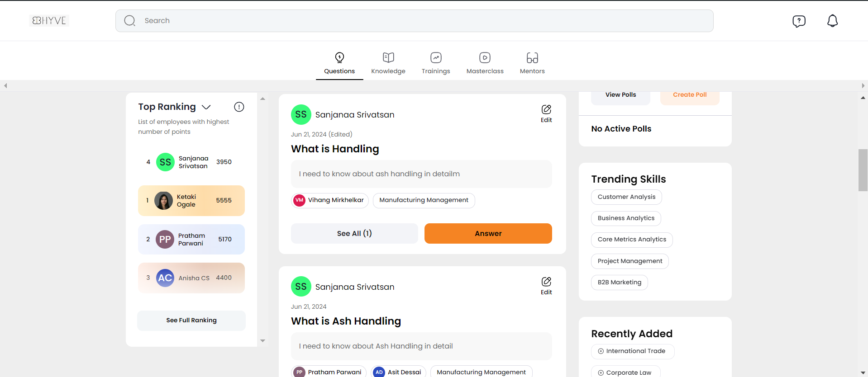Click the plus icon on International Trade
The height and width of the screenshot is (377, 868).
tap(601, 351)
